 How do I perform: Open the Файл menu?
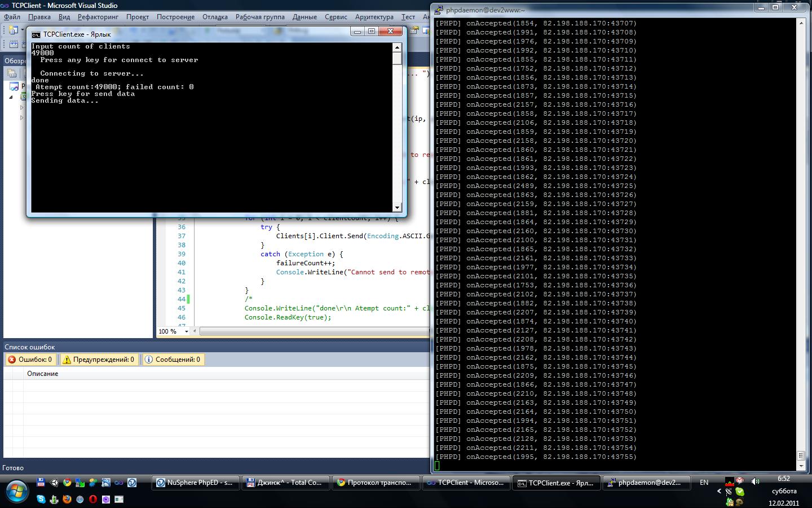click(12, 17)
